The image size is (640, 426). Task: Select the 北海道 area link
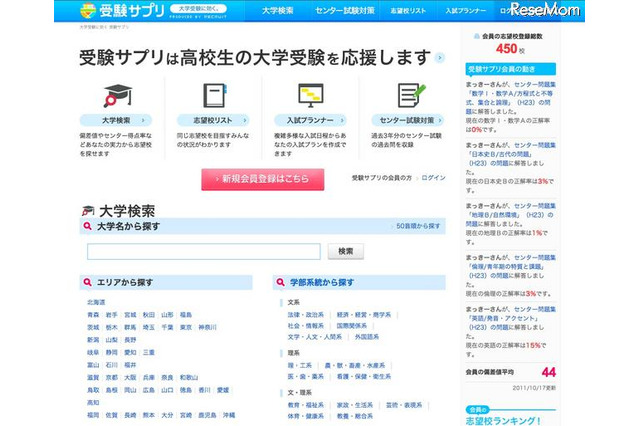coord(96,302)
